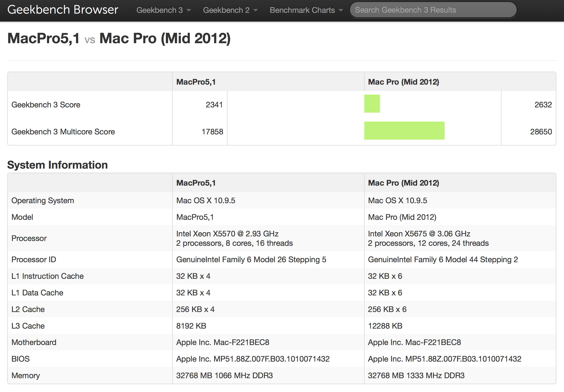564x392 pixels.
Task: Click the 32768 MB 1333 MHz DDR3 value
Action: pos(416,375)
